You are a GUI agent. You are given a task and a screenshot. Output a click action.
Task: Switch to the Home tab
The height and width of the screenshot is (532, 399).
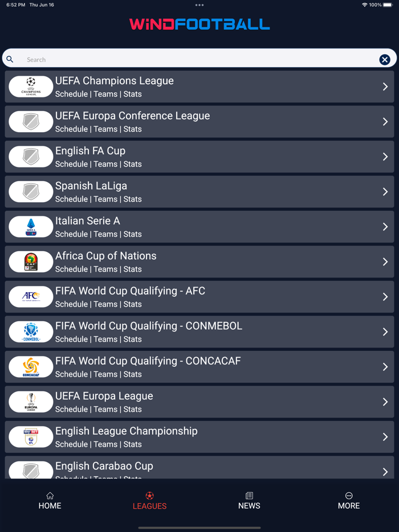tap(50, 501)
